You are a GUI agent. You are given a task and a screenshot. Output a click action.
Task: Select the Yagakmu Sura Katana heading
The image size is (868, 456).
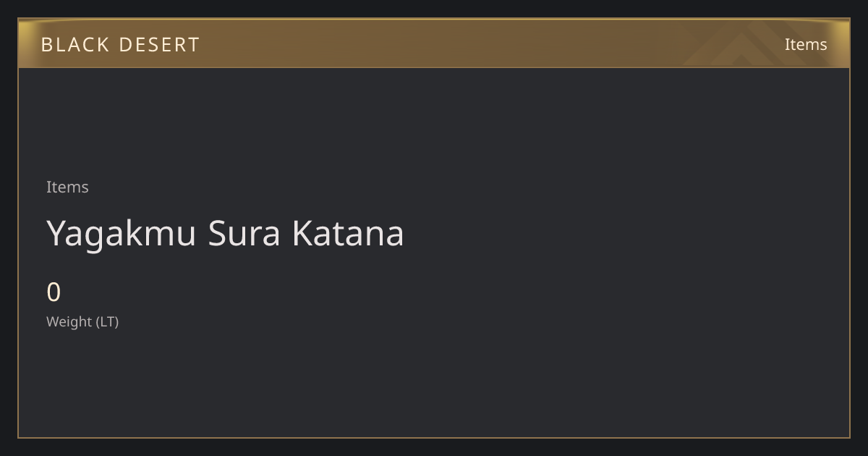click(225, 233)
